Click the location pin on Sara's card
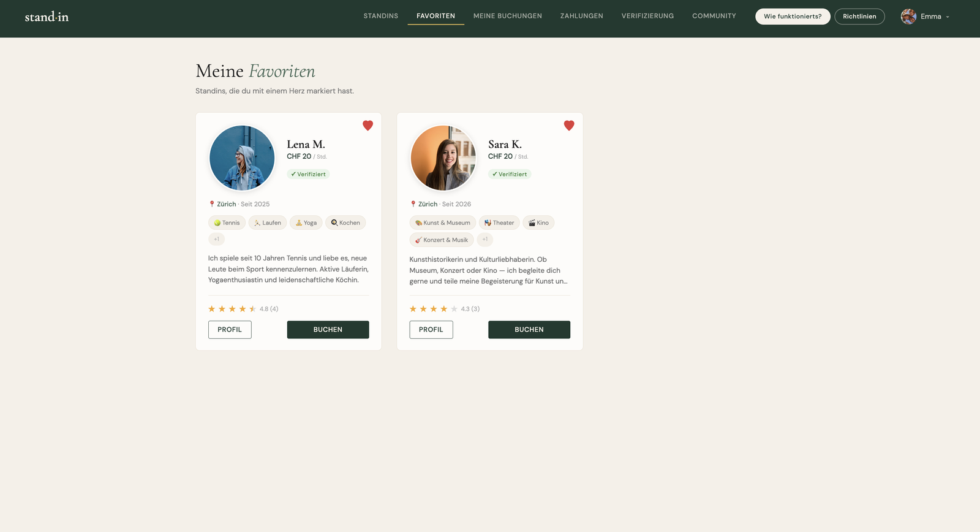 [x=413, y=204]
